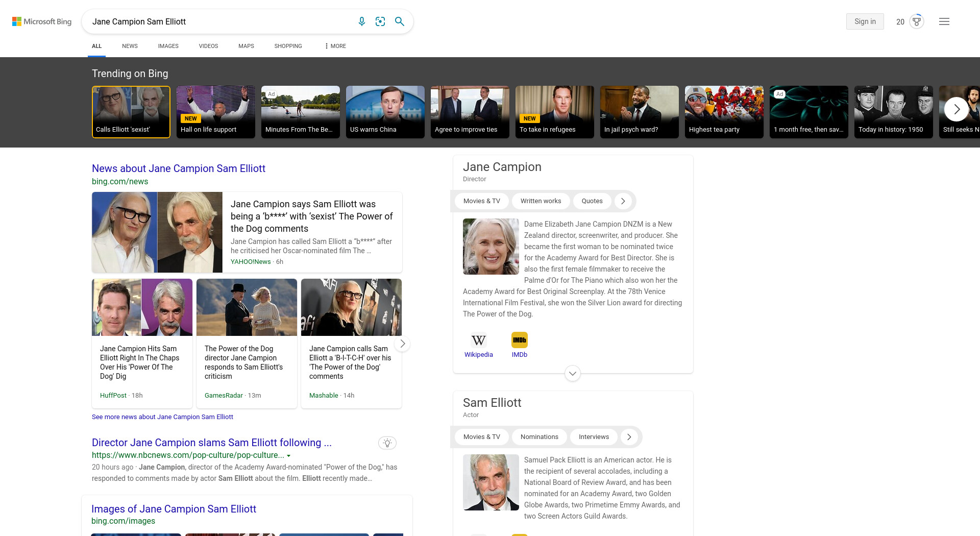The width and height of the screenshot is (980, 536).
Task: Start voice search with microphone icon
Action: (361, 21)
